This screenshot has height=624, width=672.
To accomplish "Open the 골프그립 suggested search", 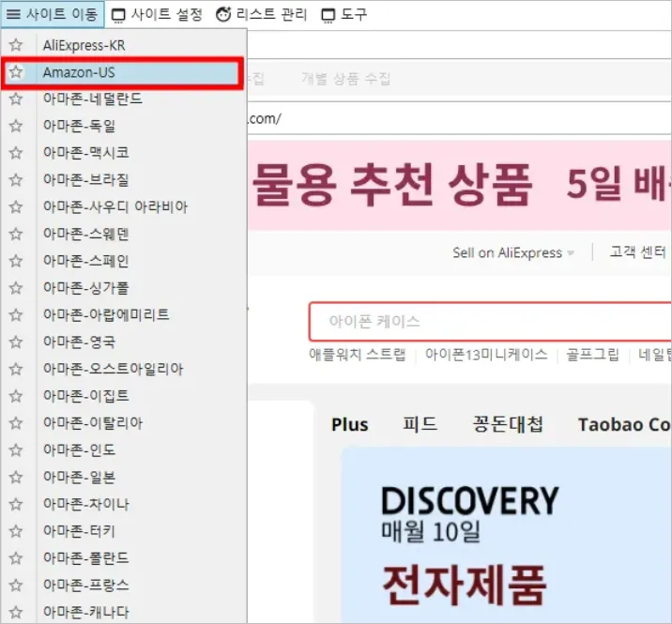I will 593,355.
